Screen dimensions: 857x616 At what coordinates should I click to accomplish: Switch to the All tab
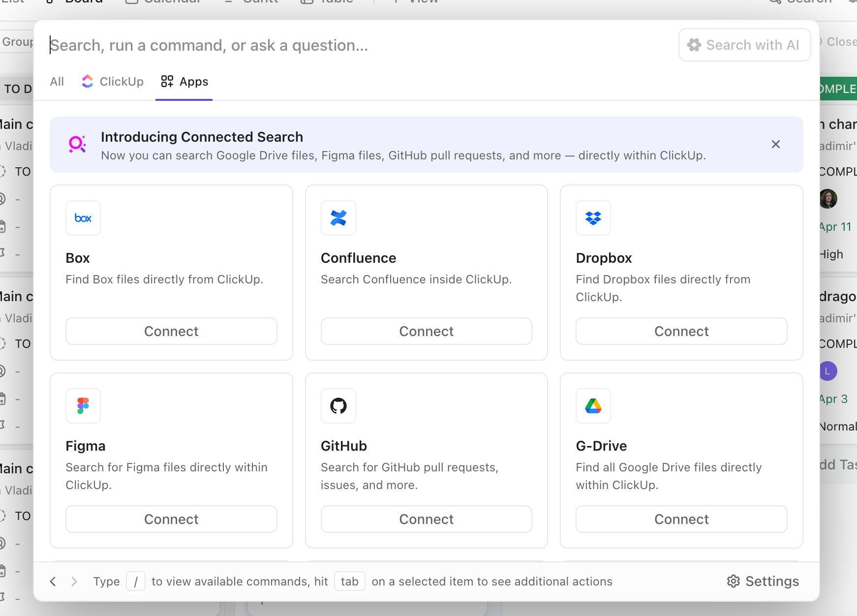click(57, 82)
